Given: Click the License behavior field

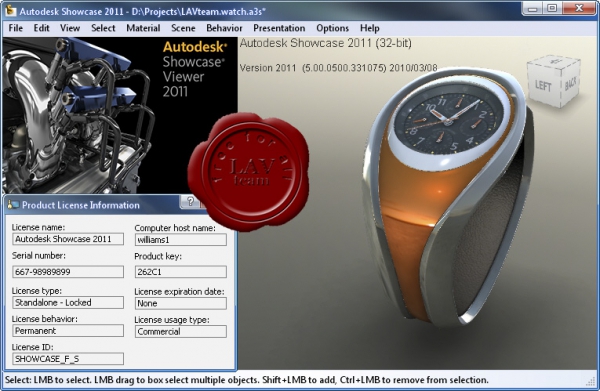Looking at the screenshot, I should tap(68, 331).
